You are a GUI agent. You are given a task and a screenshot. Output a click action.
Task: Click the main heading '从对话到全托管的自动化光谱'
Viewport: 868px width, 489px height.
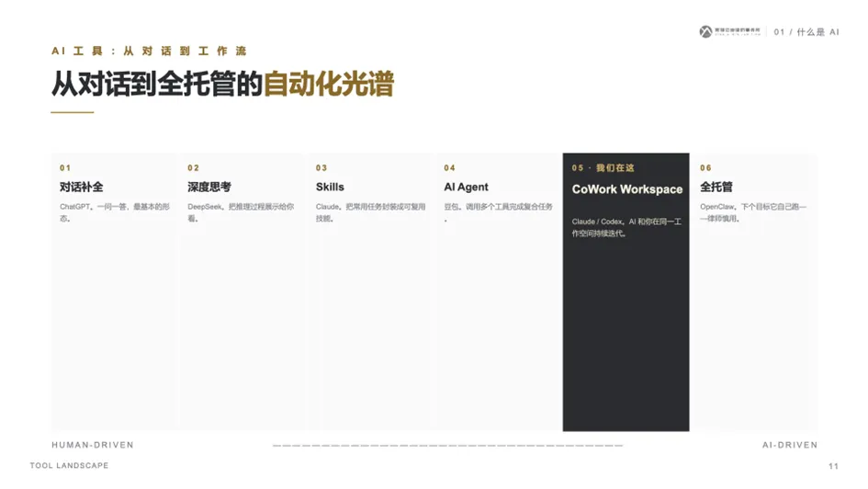click(x=222, y=84)
